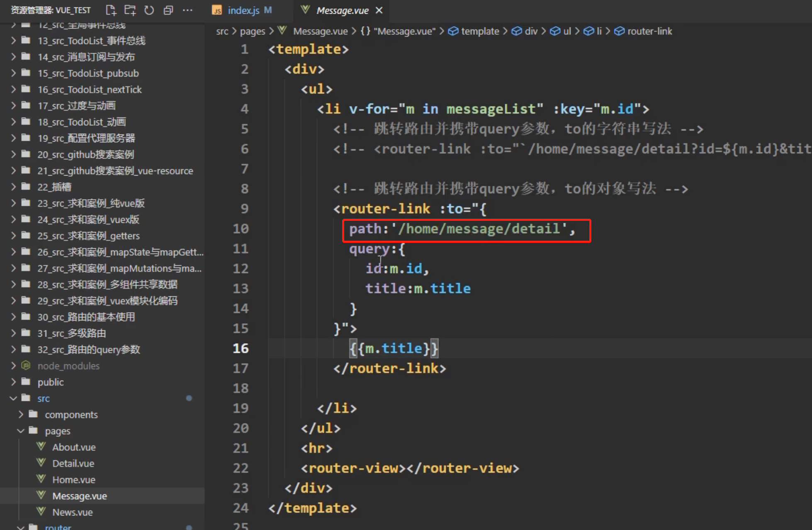The image size is (812, 530).
Task: Click the title:m.title line in code
Action: click(418, 288)
